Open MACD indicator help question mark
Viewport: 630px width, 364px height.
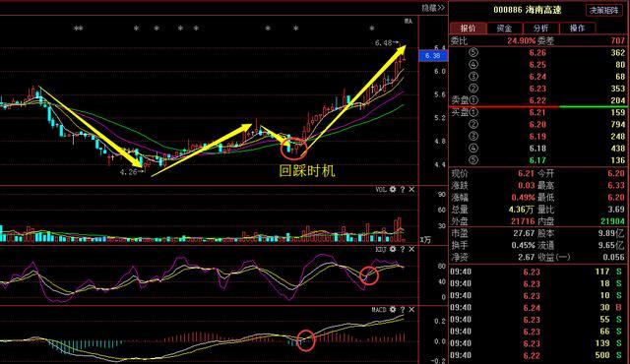pos(403,310)
